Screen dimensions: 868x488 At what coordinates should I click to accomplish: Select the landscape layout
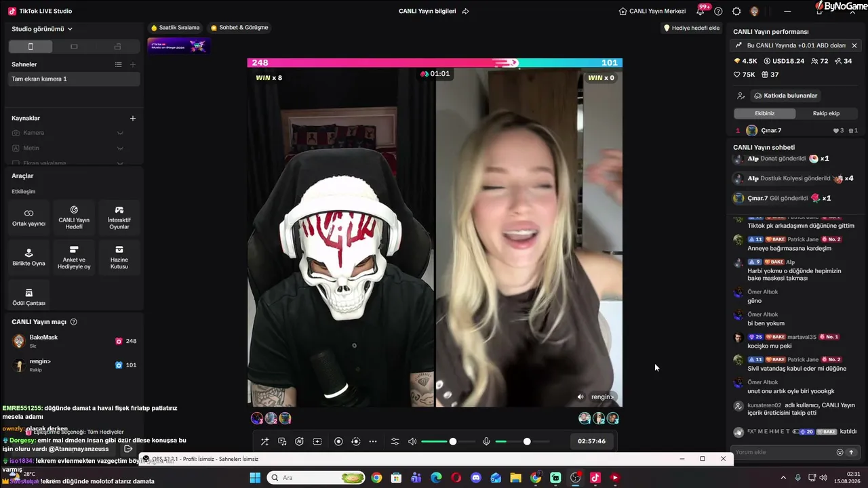click(x=74, y=47)
